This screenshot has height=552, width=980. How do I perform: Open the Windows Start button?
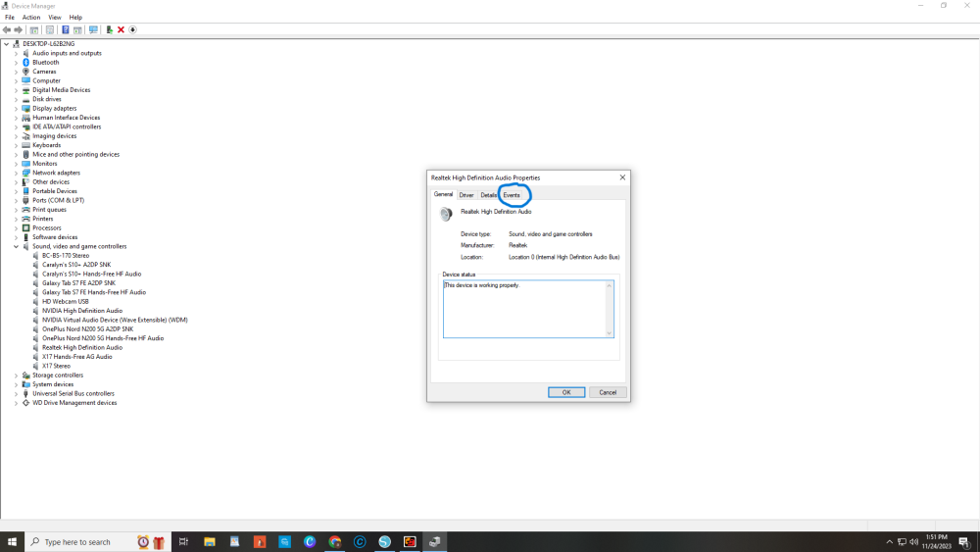(12, 542)
